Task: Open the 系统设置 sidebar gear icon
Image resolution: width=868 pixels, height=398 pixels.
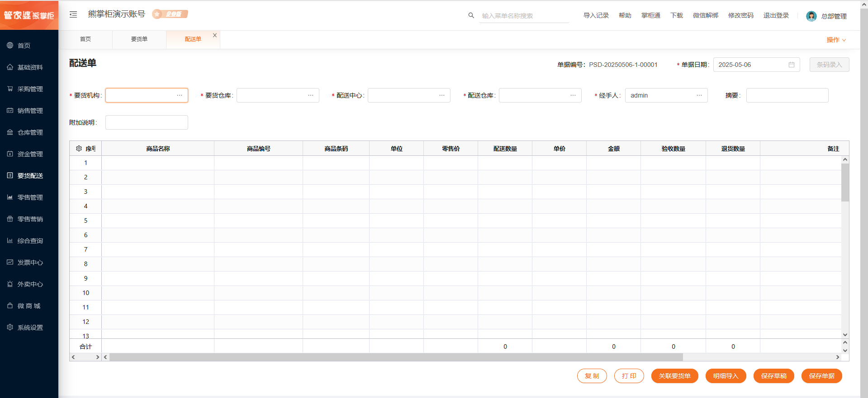Action: [x=10, y=327]
